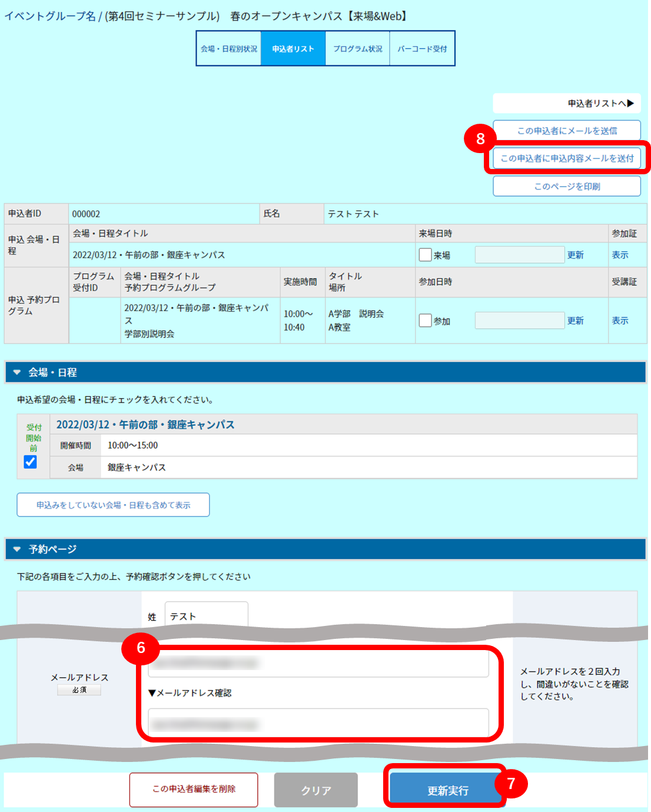Viewport: 651px width, 812px height.
Task: Select the 学部別説明会 program group text
Action: click(150, 334)
